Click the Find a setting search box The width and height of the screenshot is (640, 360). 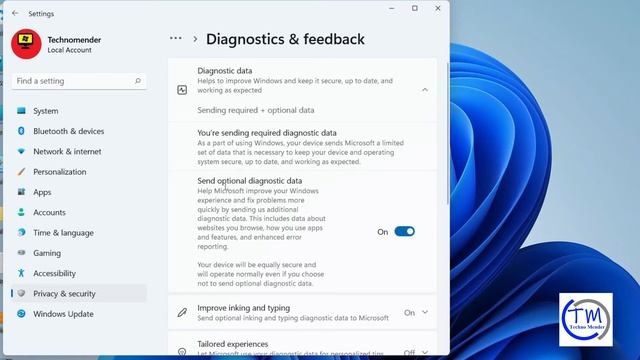point(79,81)
